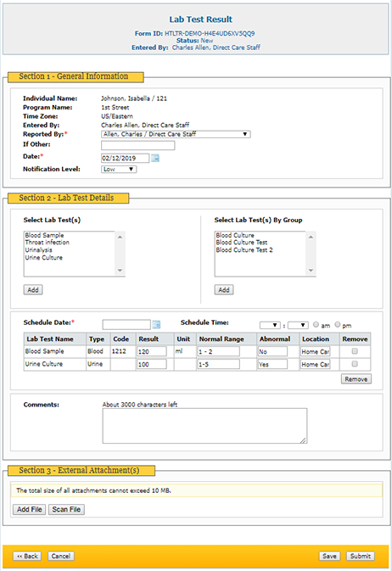
Task: Select Blood Sample in the lab test list
Action: (x=44, y=235)
